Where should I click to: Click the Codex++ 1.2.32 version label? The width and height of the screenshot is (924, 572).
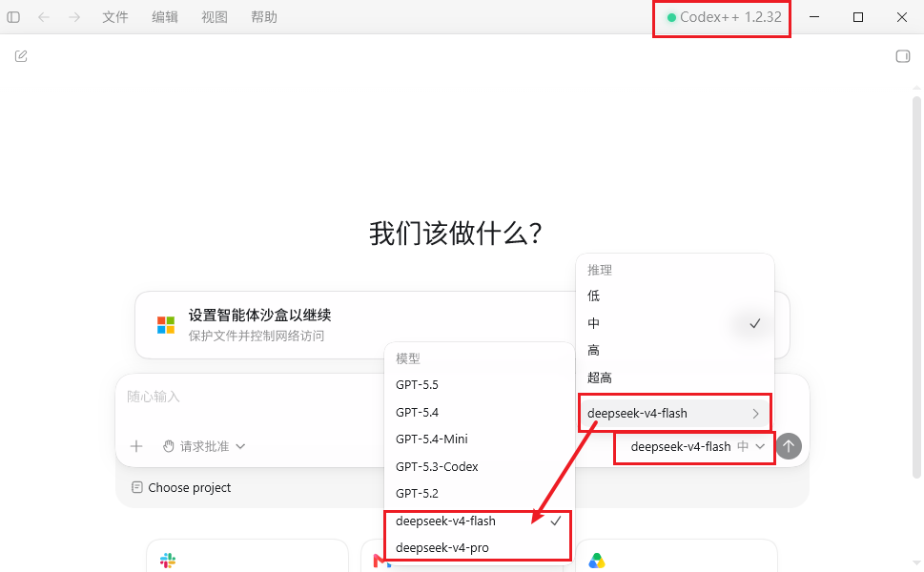pos(730,17)
